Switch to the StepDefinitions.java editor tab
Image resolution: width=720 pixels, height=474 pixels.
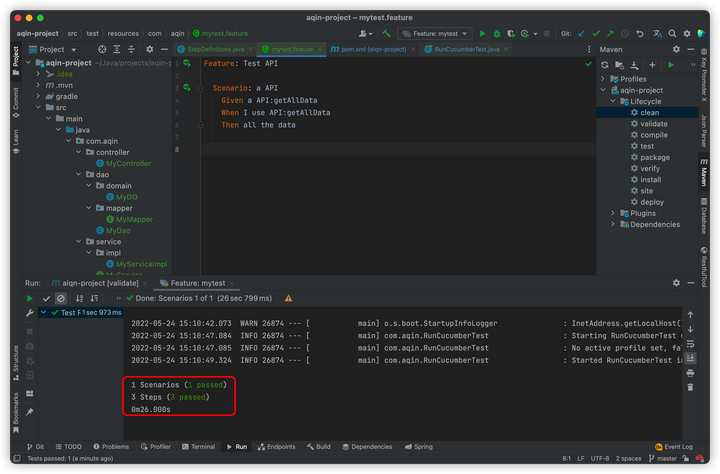click(215, 49)
